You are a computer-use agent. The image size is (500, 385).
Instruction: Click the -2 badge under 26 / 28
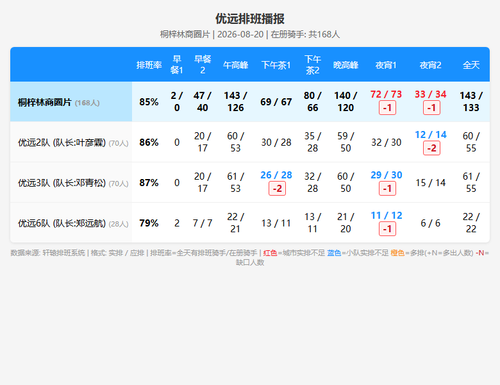[x=277, y=189]
